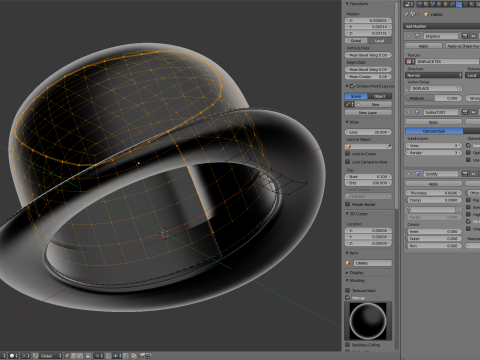The image size is (480, 360).
Task: Disable the Matcap checkbox
Action: [348, 297]
